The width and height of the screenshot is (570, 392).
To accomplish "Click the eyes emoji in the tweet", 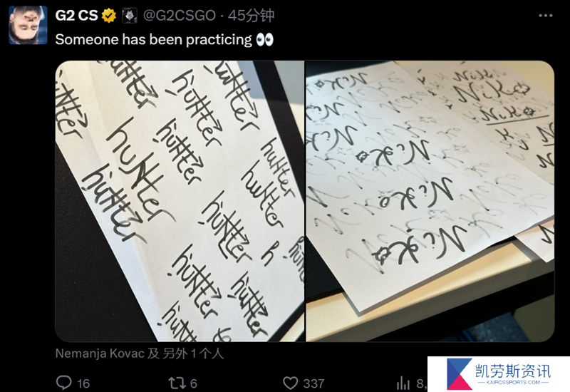I will [264, 39].
